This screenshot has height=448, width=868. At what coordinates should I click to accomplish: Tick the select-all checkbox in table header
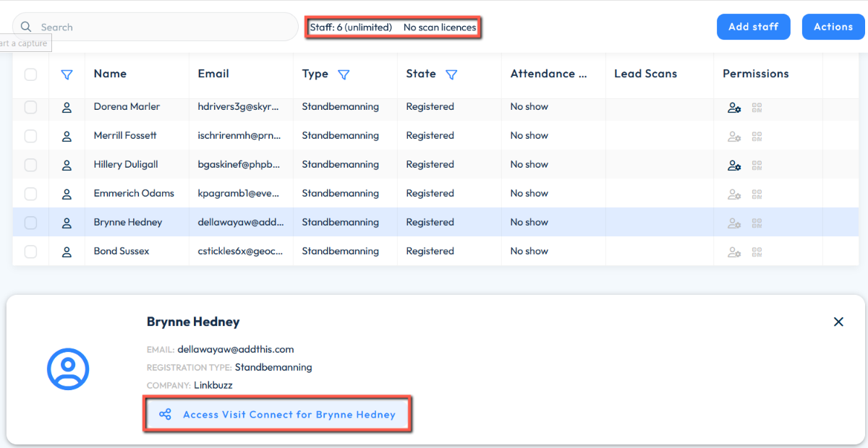coord(30,74)
